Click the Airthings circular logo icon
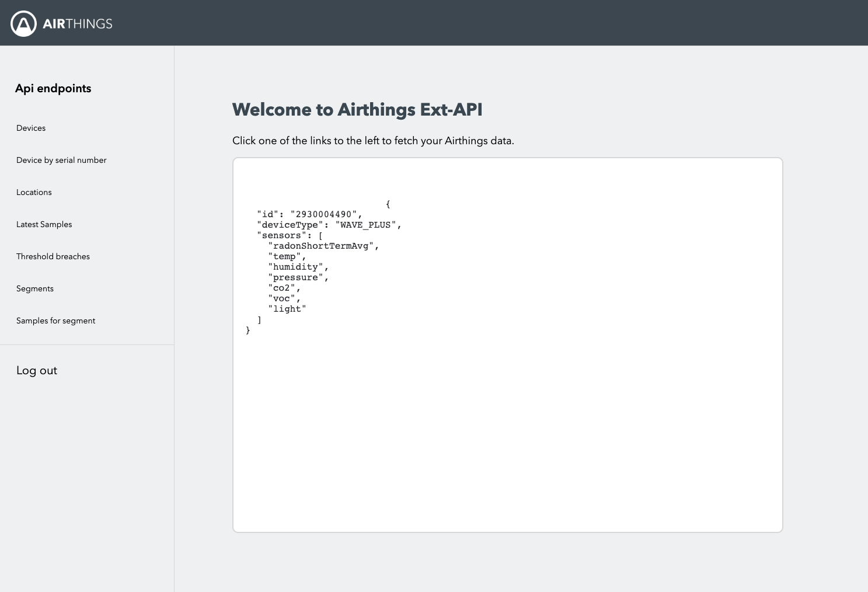The height and width of the screenshot is (592, 868). [x=23, y=23]
